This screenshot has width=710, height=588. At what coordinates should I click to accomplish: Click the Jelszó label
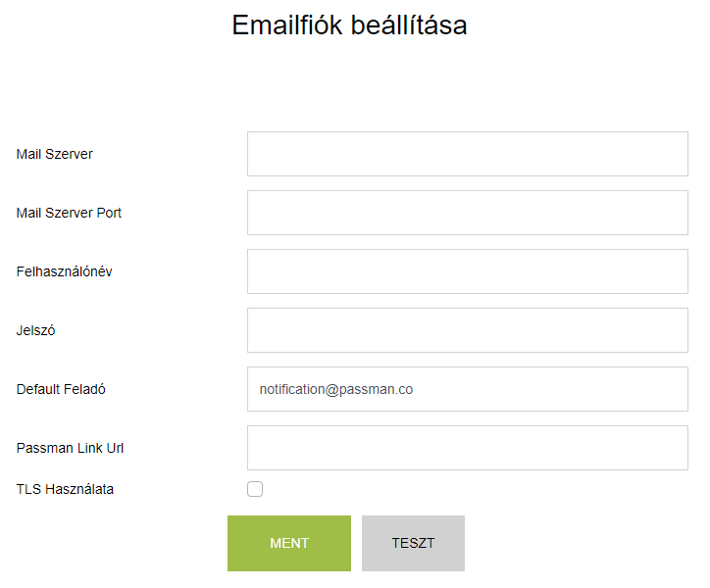point(36,330)
